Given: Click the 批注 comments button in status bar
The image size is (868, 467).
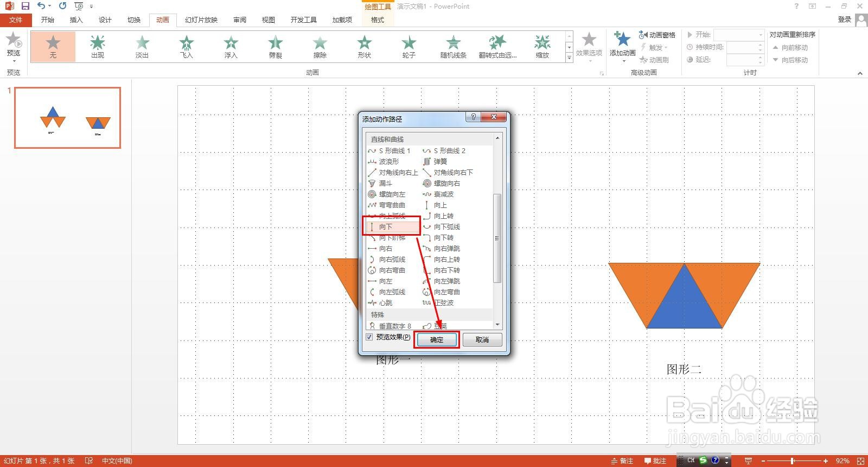Looking at the screenshot, I should coord(655,461).
